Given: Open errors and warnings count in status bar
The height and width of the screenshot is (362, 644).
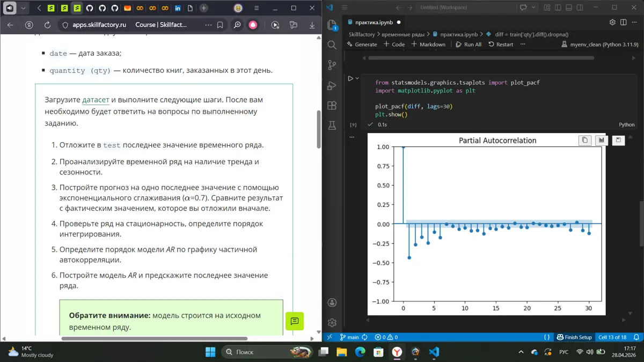Looking at the screenshot, I should [386, 337].
